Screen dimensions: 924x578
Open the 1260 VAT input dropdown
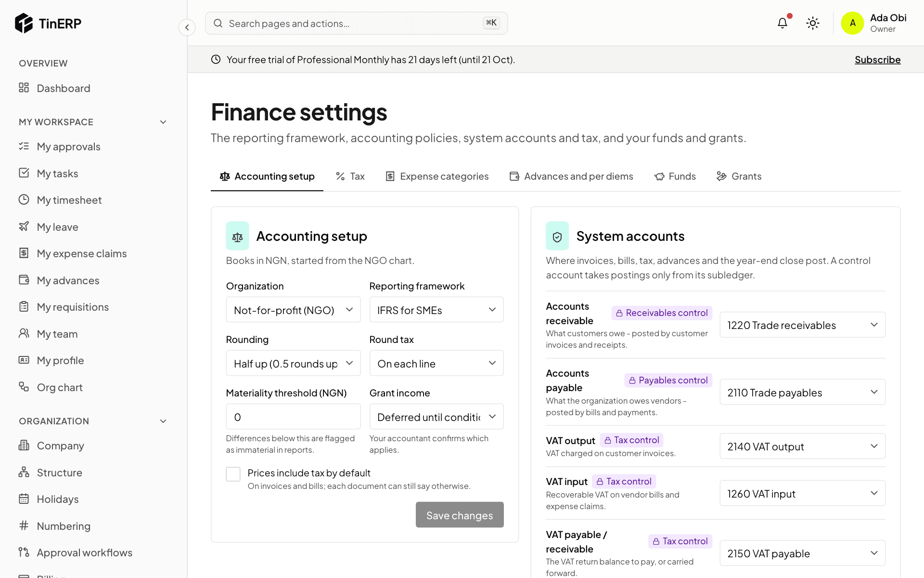tap(802, 493)
